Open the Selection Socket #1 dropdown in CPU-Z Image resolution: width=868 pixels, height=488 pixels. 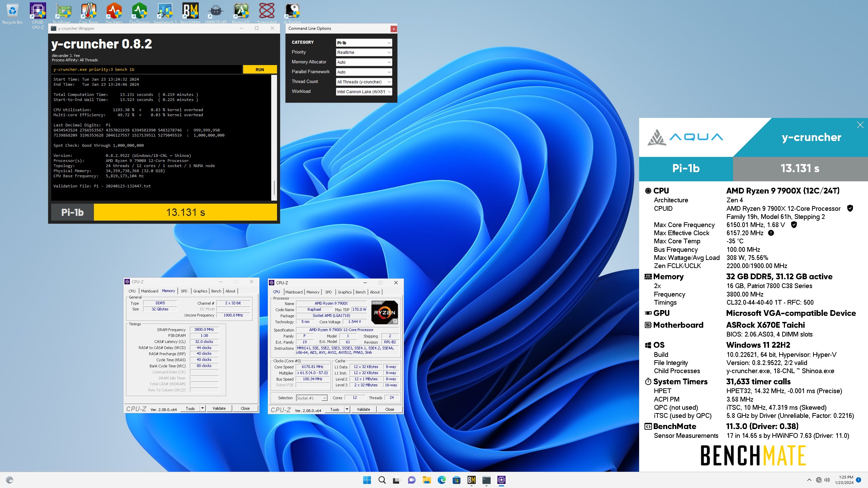312,398
